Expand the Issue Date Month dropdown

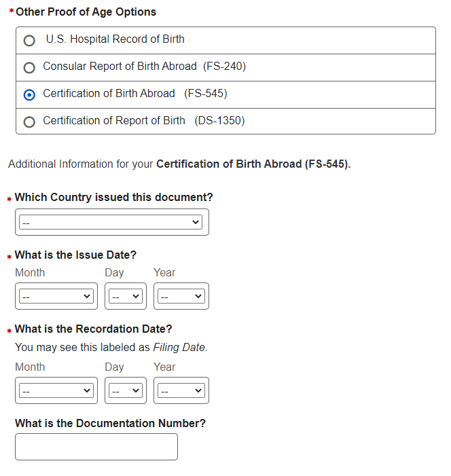(x=56, y=296)
